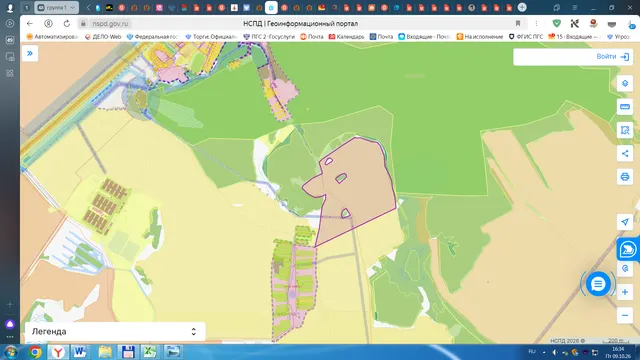Reload the page with the refresh icon
The height and width of the screenshot is (360, 640).
pos(67,24)
